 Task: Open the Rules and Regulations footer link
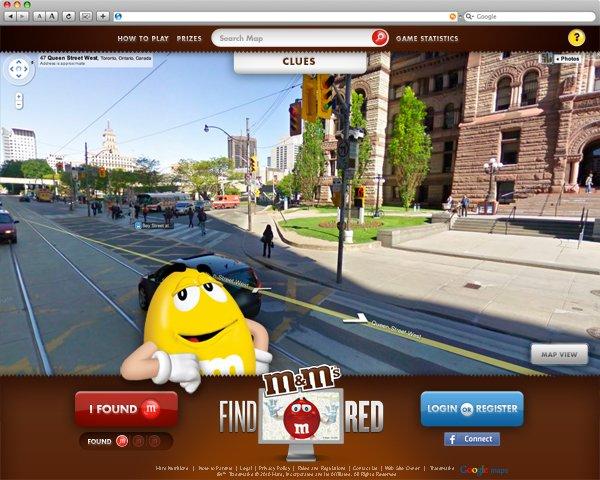(x=322, y=468)
